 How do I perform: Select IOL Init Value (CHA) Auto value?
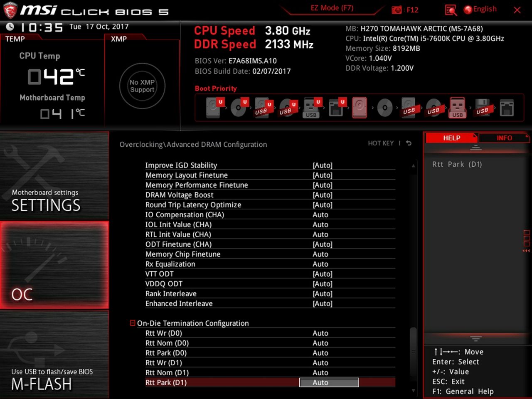pos(320,224)
